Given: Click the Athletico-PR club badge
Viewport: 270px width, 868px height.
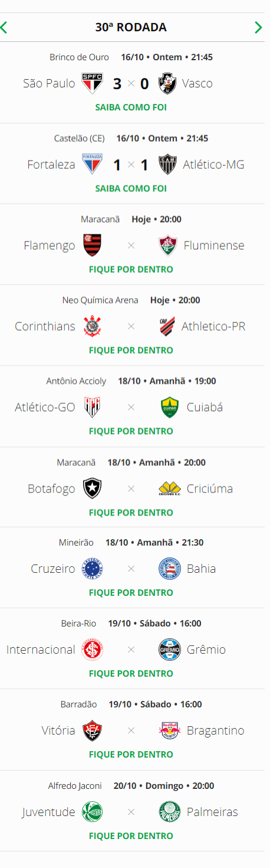Looking at the screenshot, I should (x=168, y=326).
